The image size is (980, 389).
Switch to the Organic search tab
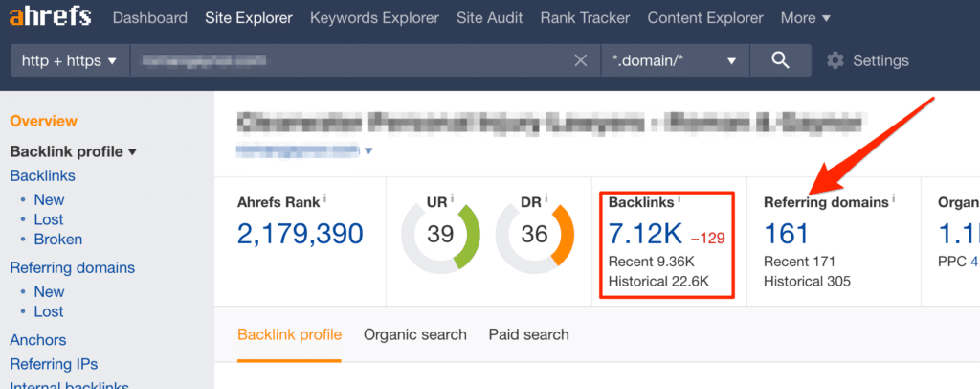click(x=415, y=334)
